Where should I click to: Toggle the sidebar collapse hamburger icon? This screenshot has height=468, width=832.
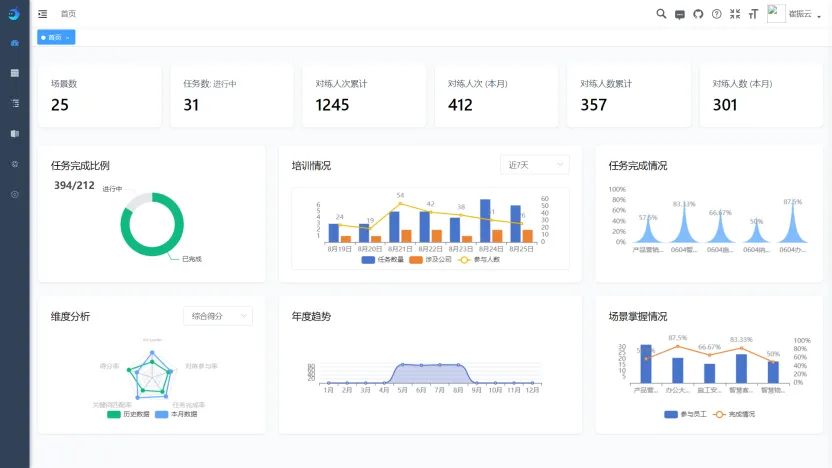[x=43, y=14]
